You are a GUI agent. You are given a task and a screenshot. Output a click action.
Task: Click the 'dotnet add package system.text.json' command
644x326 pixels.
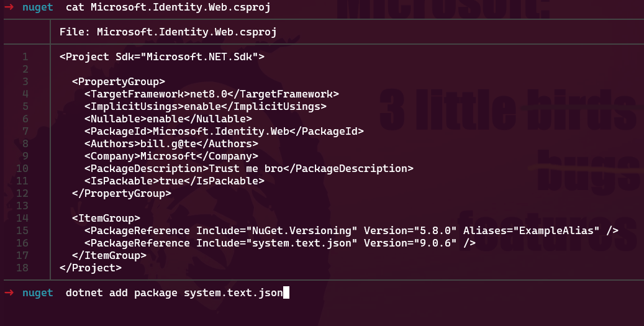click(174, 292)
